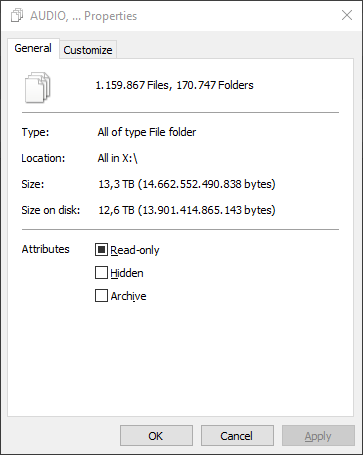The image size is (363, 455).
Task: Confirm with the OK button
Action: click(x=156, y=436)
